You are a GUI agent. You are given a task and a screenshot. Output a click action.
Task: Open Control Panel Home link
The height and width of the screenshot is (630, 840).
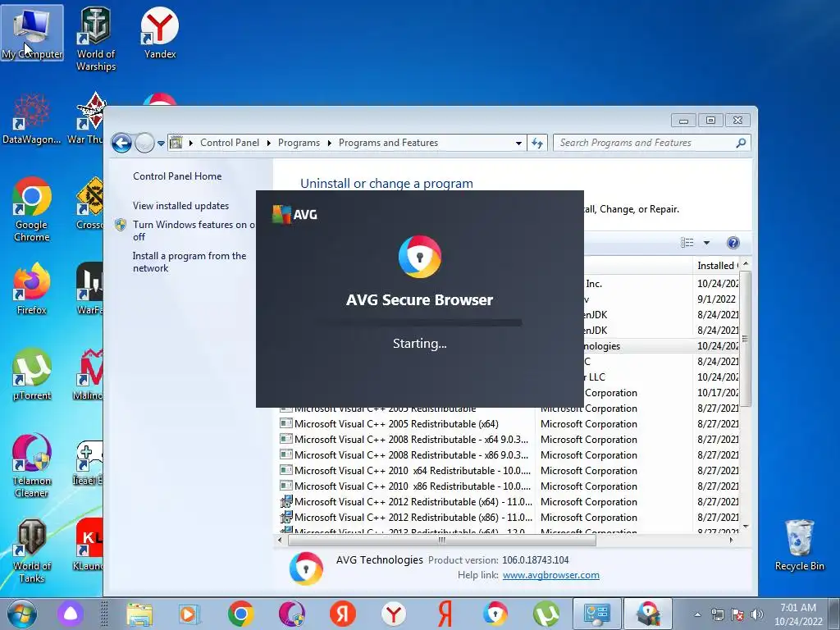click(177, 176)
